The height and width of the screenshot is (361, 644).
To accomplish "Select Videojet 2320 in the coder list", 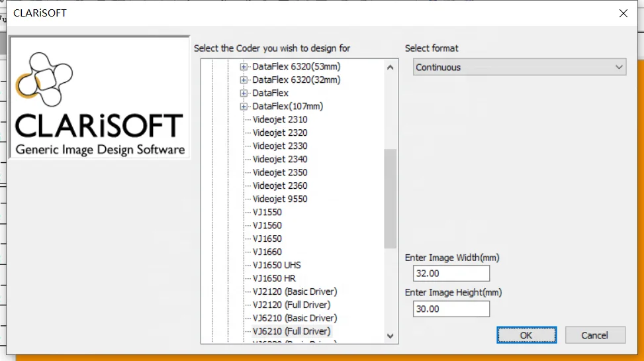I will pyautogui.click(x=280, y=132).
